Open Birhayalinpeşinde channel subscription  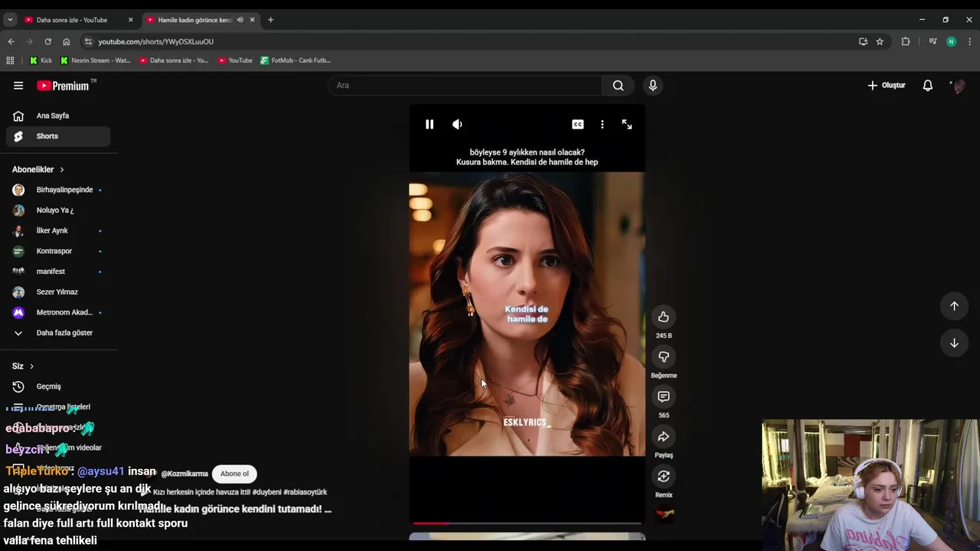(x=58, y=190)
